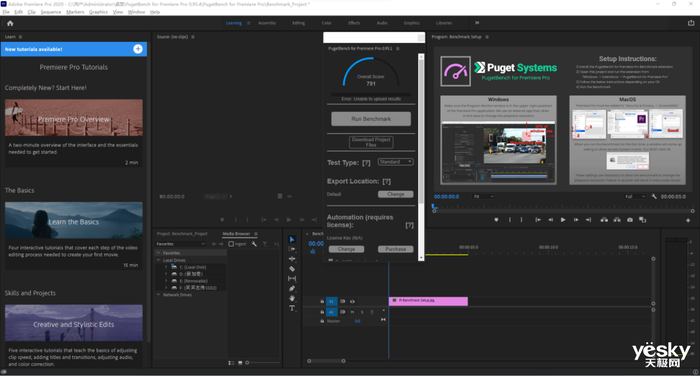This screenshot has width=700, height=376.
Task: Switch to the Editing workspace tab
Action: tap(298, 23)
